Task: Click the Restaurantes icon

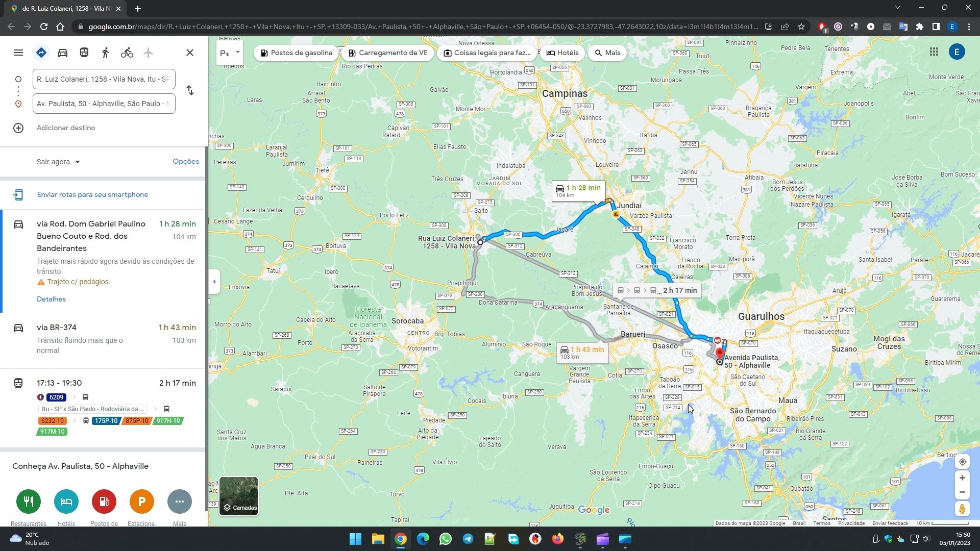Action: [x=29, y=502]
